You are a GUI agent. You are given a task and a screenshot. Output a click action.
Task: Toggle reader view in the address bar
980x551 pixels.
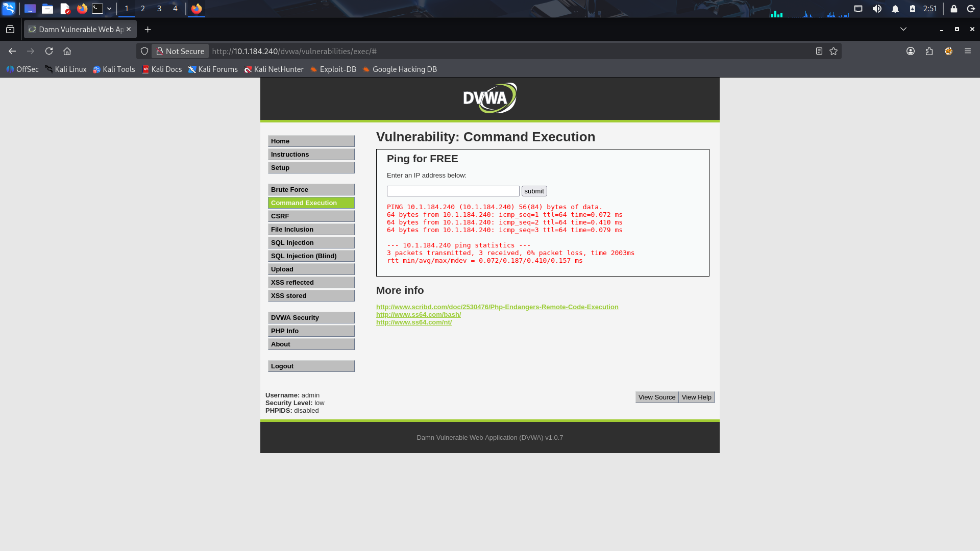[819, 51]
